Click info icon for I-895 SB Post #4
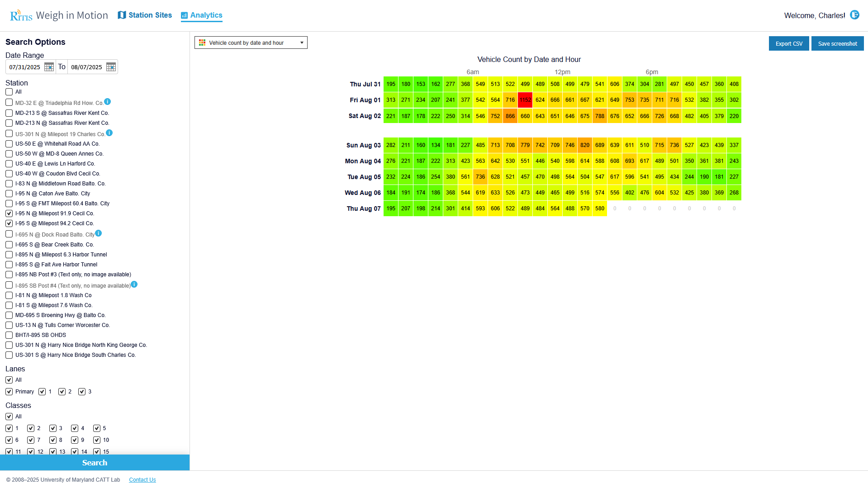868x488 pixels. tap(134, 284)
